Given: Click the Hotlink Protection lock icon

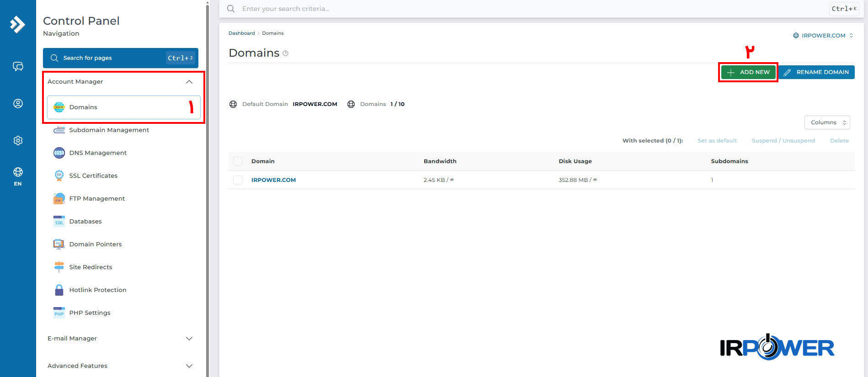Looking at the screenshot, I should coord(59,290).
